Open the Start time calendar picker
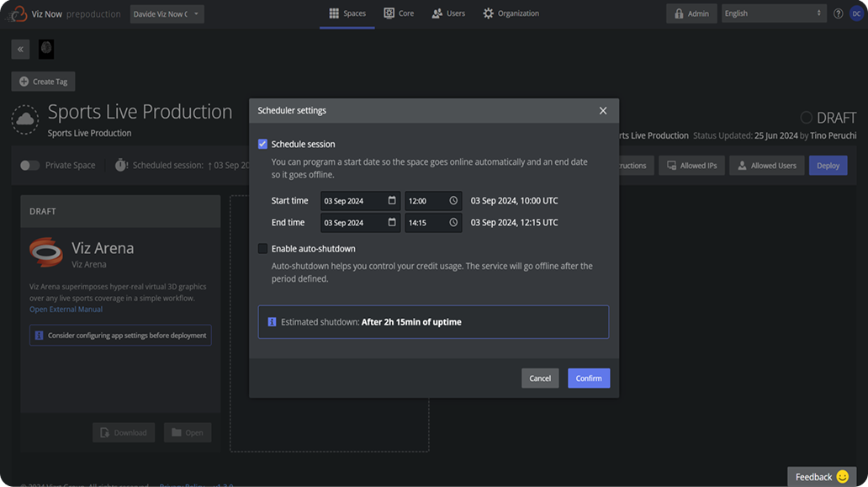The width and height of the screenshot is (868, 487). tap(392, 200)
